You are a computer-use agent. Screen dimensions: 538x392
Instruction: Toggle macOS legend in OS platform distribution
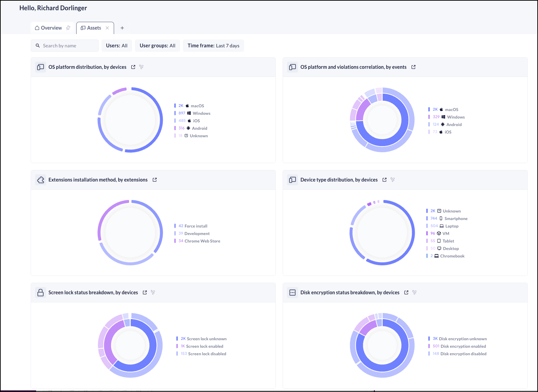click(x=197, y=106)
